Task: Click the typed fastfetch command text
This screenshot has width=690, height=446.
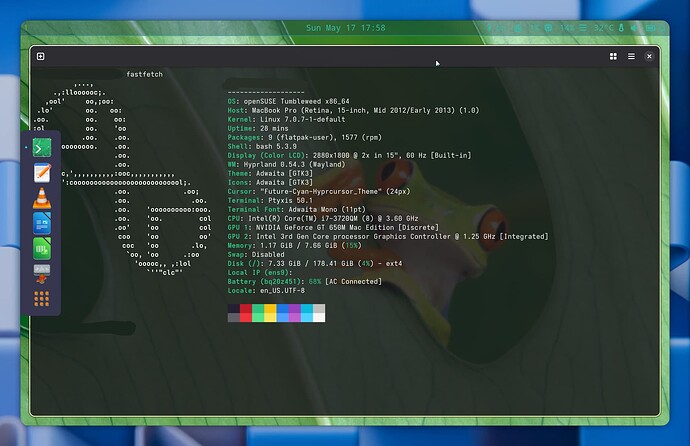Action: pos(144,74)
